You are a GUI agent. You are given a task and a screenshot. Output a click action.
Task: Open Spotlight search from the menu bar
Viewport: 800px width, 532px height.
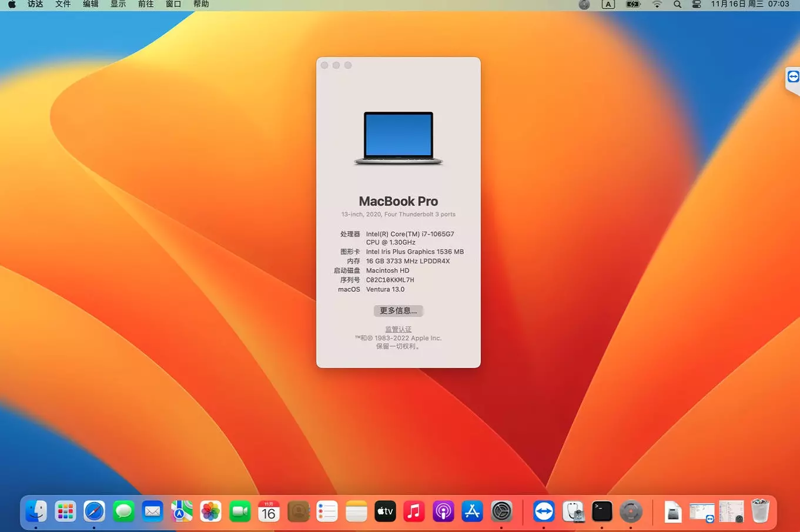(677, 5)
